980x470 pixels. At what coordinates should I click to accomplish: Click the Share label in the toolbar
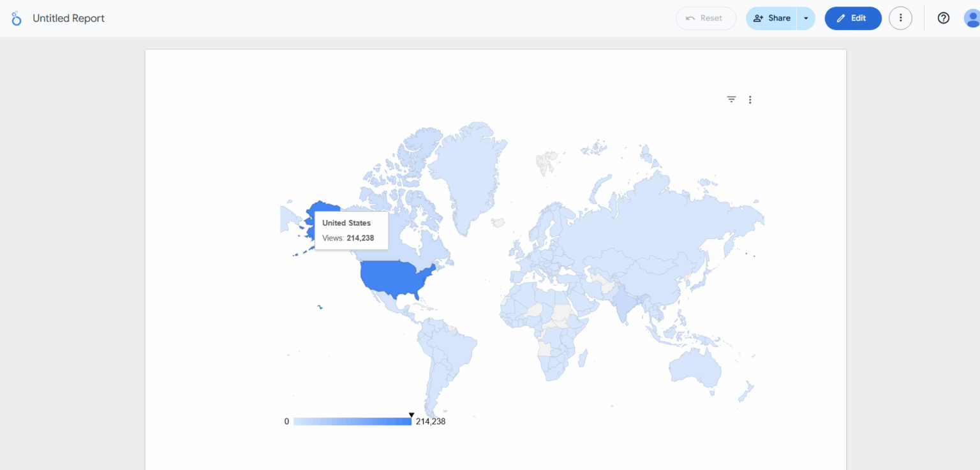778,18
